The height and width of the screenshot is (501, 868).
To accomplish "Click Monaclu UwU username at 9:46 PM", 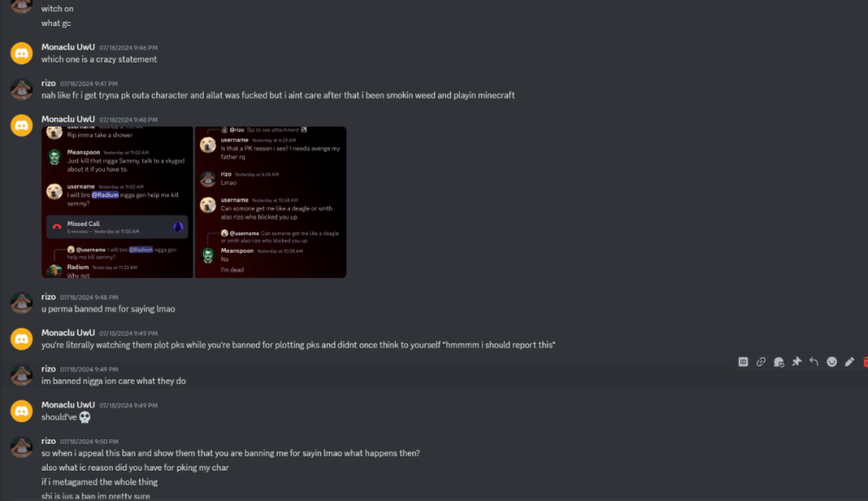I will [68, 47].
